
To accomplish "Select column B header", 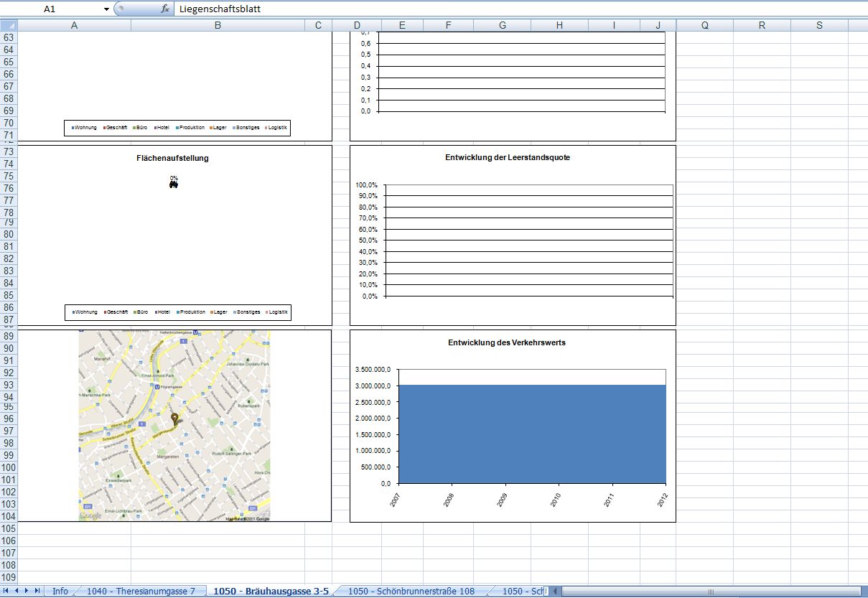I will (x=218, y=25).
